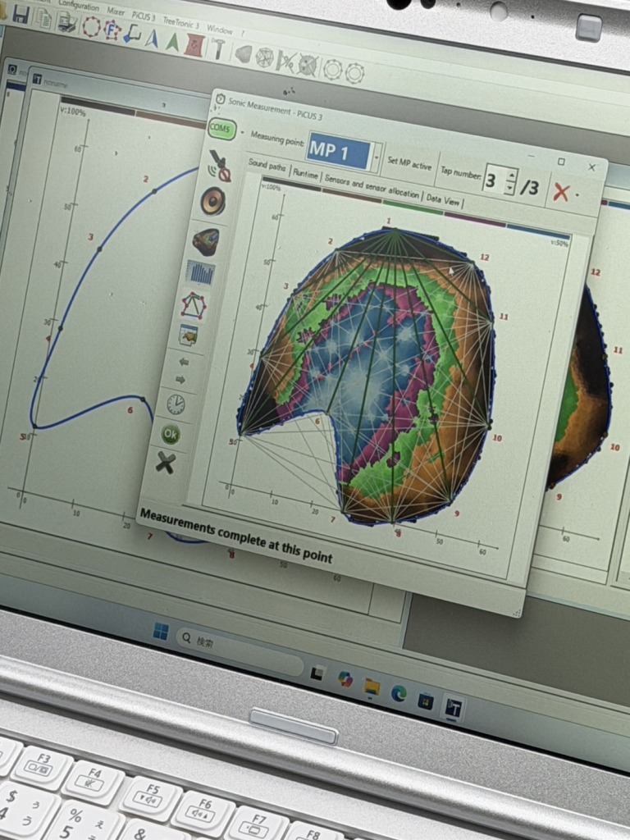Click the crossed-out hammer sensor icon
This screenshot has width=630, height=840.
coord(220,166)
